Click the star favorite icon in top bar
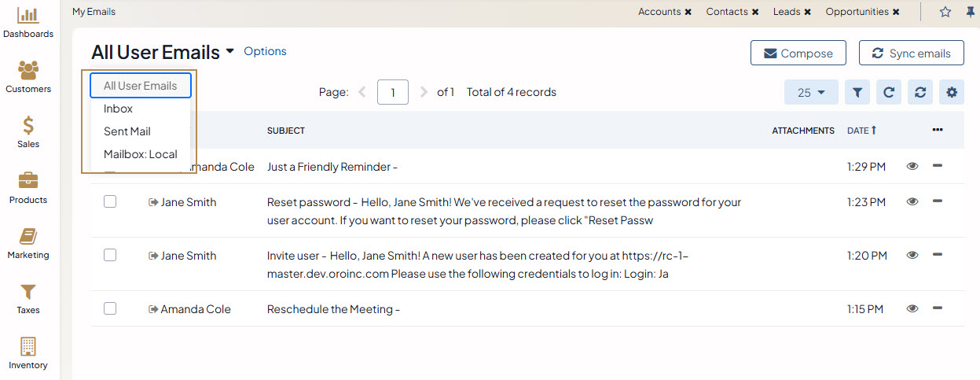The width and height of the screenshot is (980, 380). [x=945, y=12]
